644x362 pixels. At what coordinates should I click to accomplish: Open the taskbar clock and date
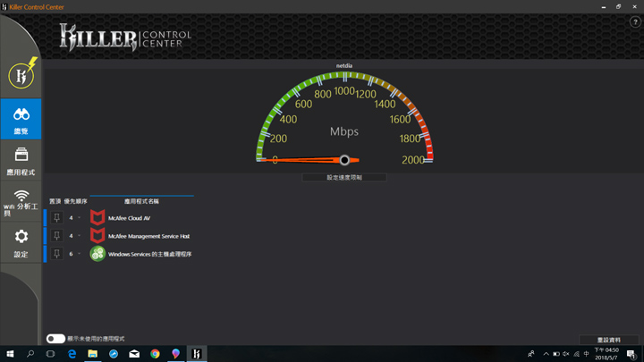tap(606, 354)
